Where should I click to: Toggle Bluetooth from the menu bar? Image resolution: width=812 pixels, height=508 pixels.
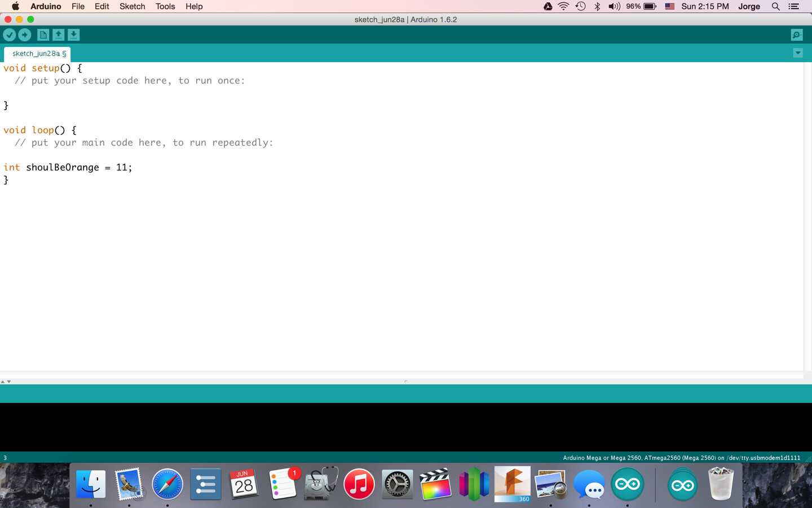597,6
